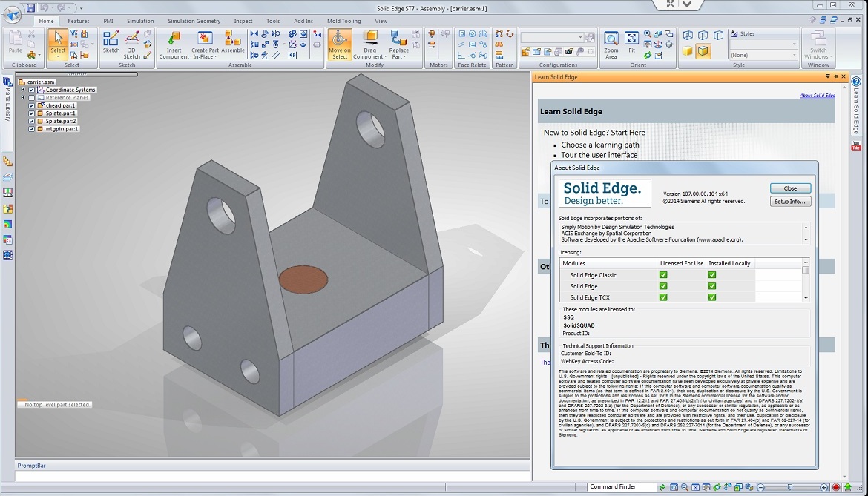Activate Move on Select
The width and height of the screenshot is (868, 496).
pyautogui.click(x=339, y=44)
